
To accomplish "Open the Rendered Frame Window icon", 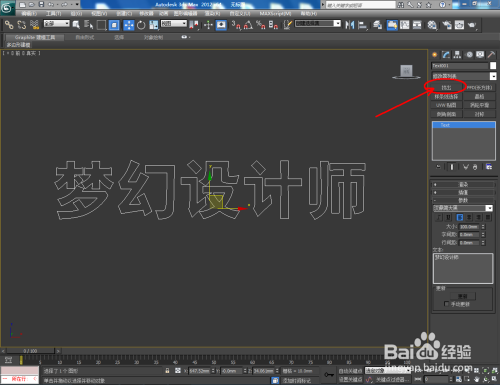I will pyautogui.click(x=459, y=25).
